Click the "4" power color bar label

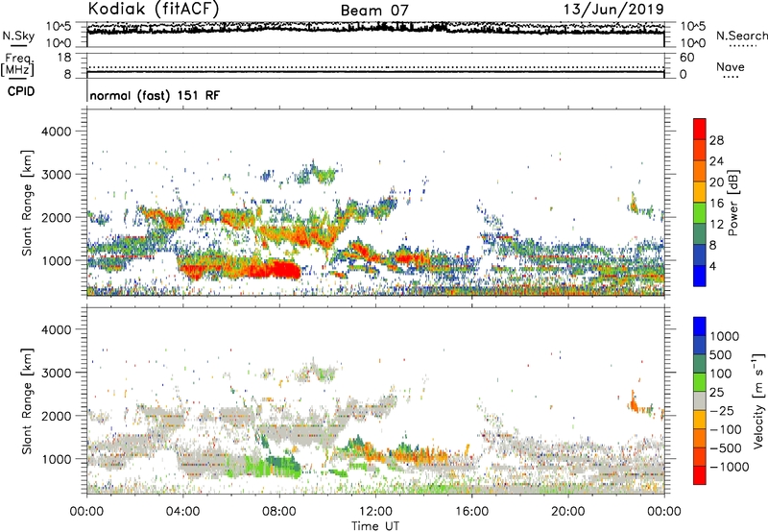coord(712,266)
